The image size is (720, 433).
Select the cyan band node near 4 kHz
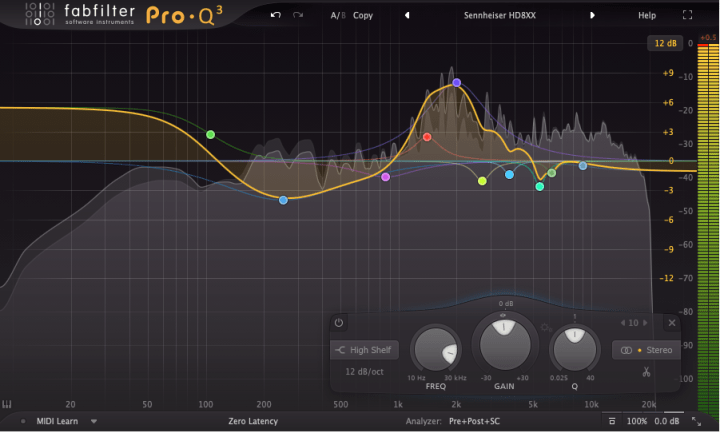509,174
